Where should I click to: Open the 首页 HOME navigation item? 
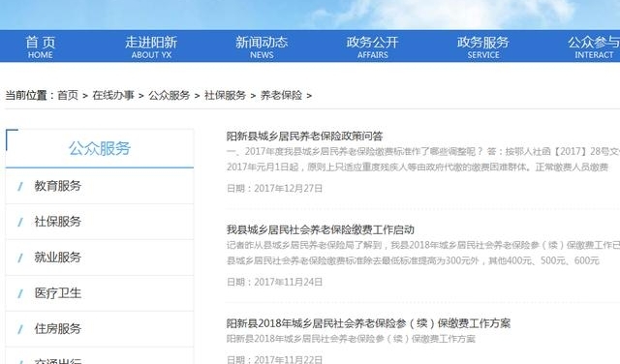coord(41,47)
